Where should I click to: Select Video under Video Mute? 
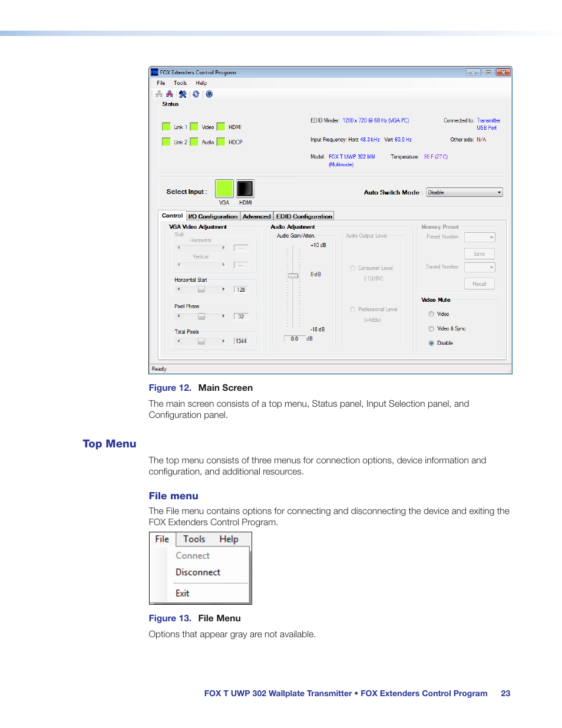(431, 314)
